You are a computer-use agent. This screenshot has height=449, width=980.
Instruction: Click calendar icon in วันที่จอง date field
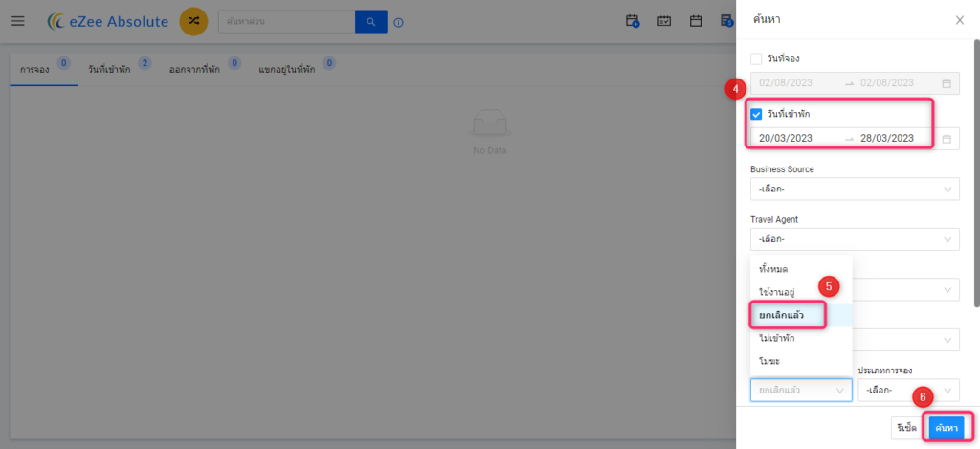947,83
